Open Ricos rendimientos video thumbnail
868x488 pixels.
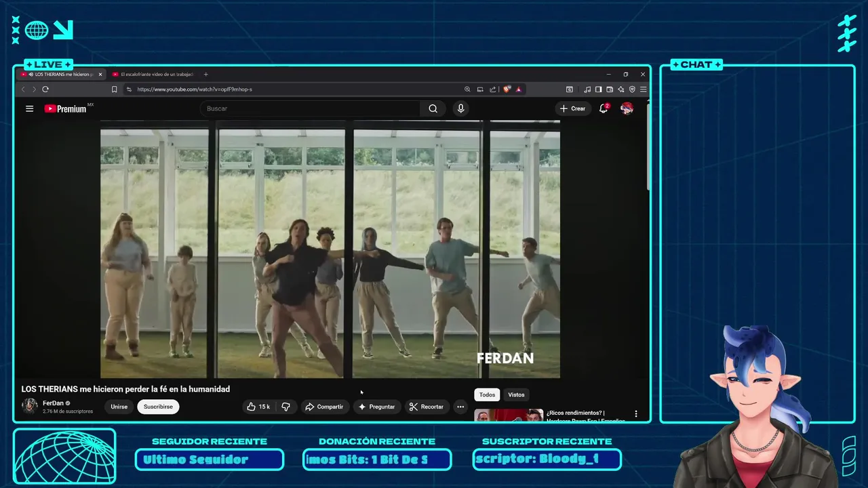[509, 415]
